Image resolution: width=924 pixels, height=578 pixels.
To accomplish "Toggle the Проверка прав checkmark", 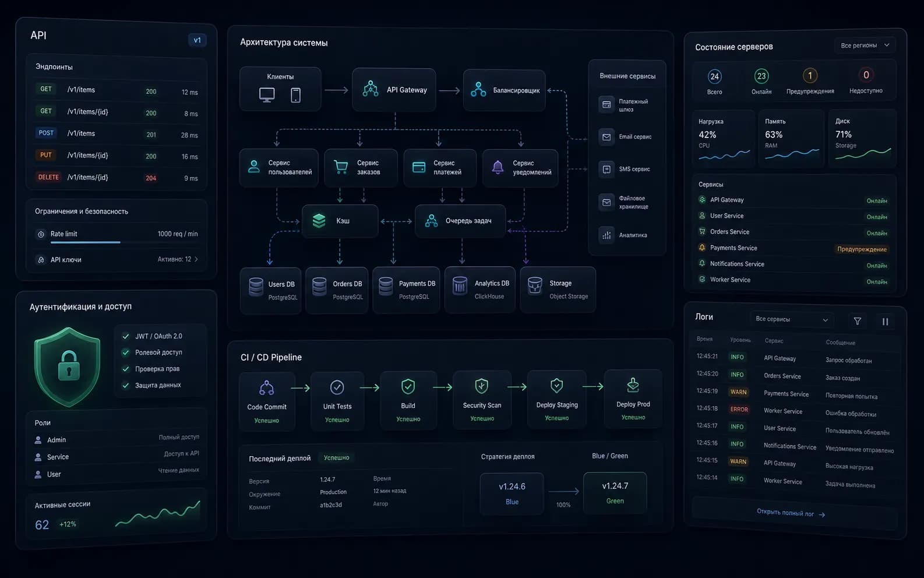I will [x=125, y=369].
